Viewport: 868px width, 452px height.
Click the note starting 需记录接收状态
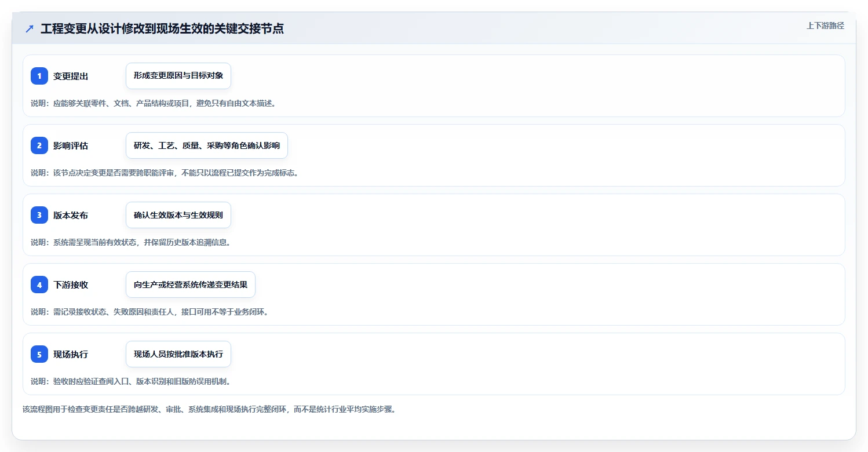(x=150, y=312)
